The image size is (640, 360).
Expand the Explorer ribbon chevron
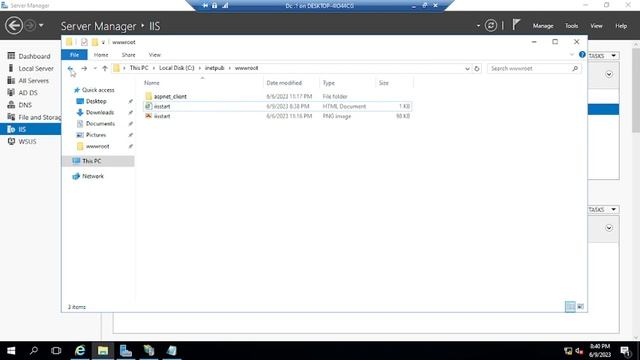click(x=571, y=55)
